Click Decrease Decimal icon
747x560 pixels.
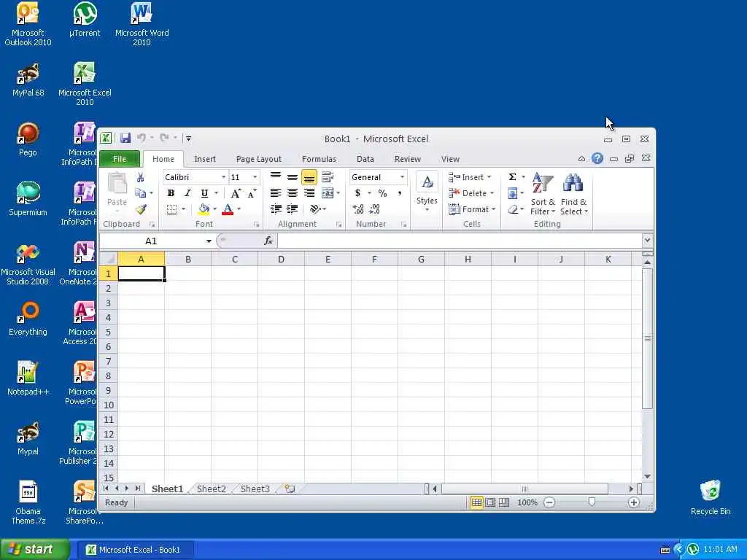pyautogui.click(x=375, y=209)
